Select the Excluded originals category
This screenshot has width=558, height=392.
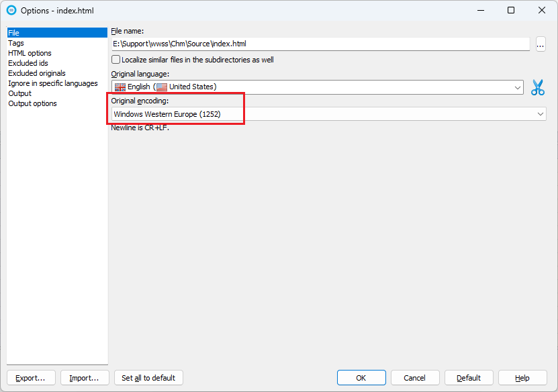(x=36, y=72)
